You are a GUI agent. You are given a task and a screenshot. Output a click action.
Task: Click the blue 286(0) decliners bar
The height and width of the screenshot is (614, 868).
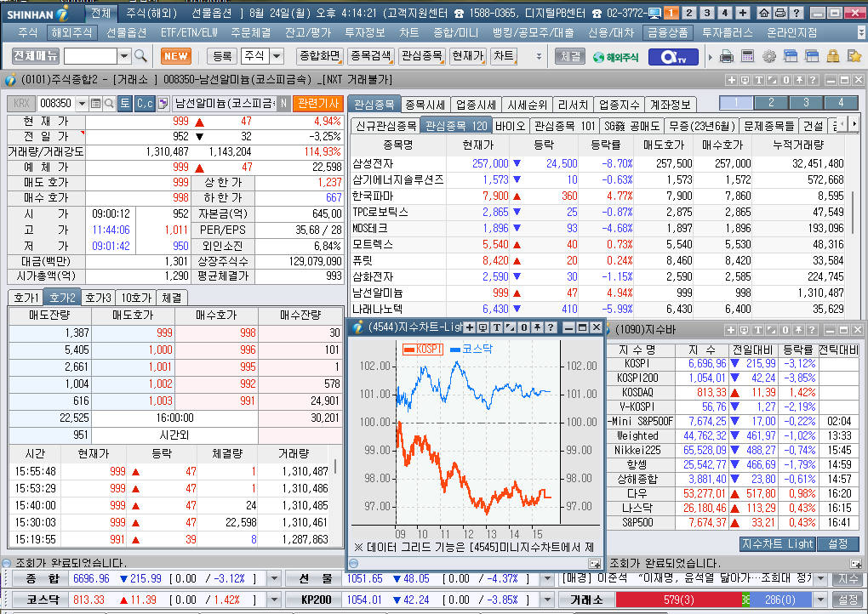tap(779, 600)
